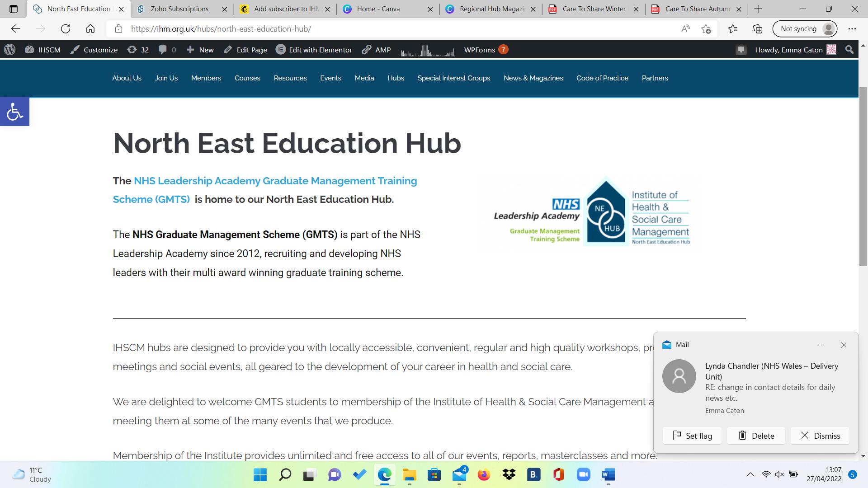Show hidden tray icons chevron

(750, 474)
